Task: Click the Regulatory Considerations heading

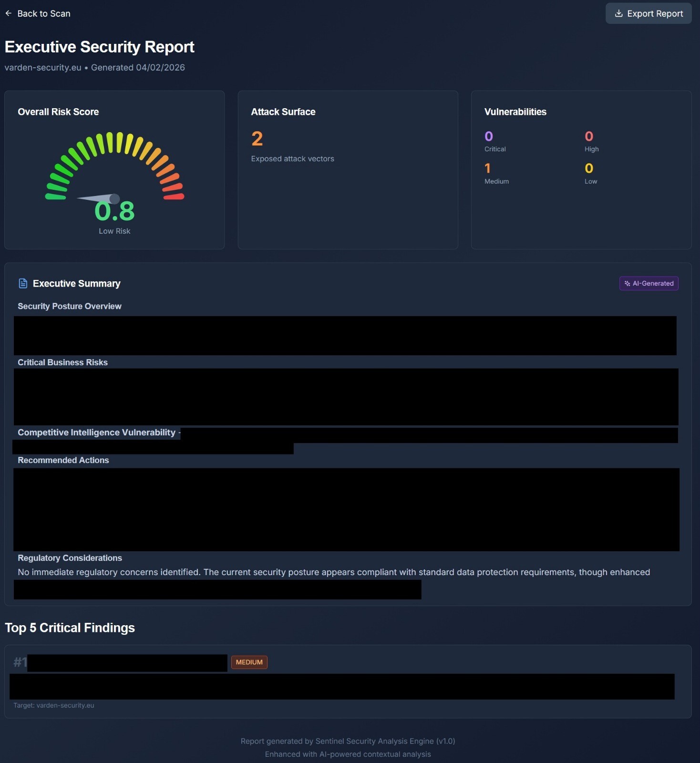Action: [x=70, y=558]
